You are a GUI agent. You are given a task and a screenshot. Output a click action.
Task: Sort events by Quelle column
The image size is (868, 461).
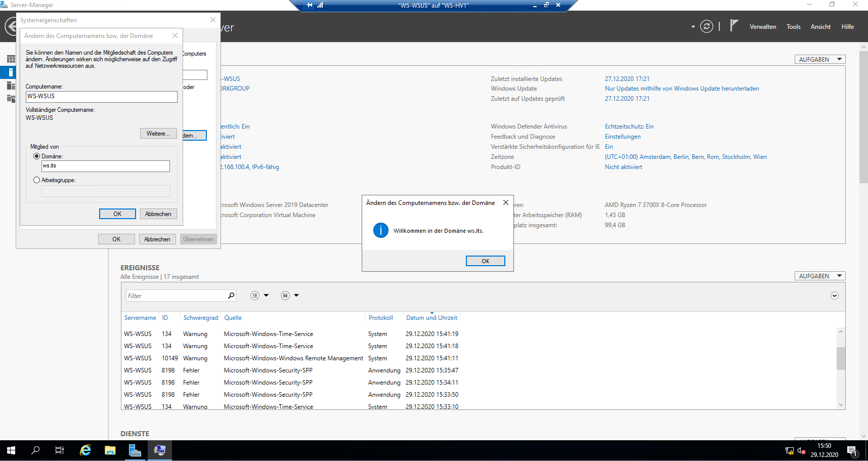pyautogui.click(x=233, y=318)
